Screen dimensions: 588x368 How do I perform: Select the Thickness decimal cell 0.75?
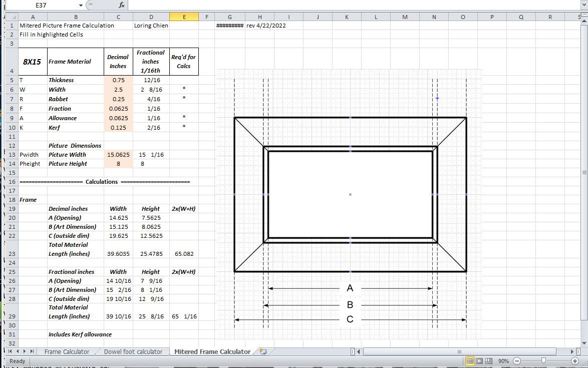click(118, 80)
